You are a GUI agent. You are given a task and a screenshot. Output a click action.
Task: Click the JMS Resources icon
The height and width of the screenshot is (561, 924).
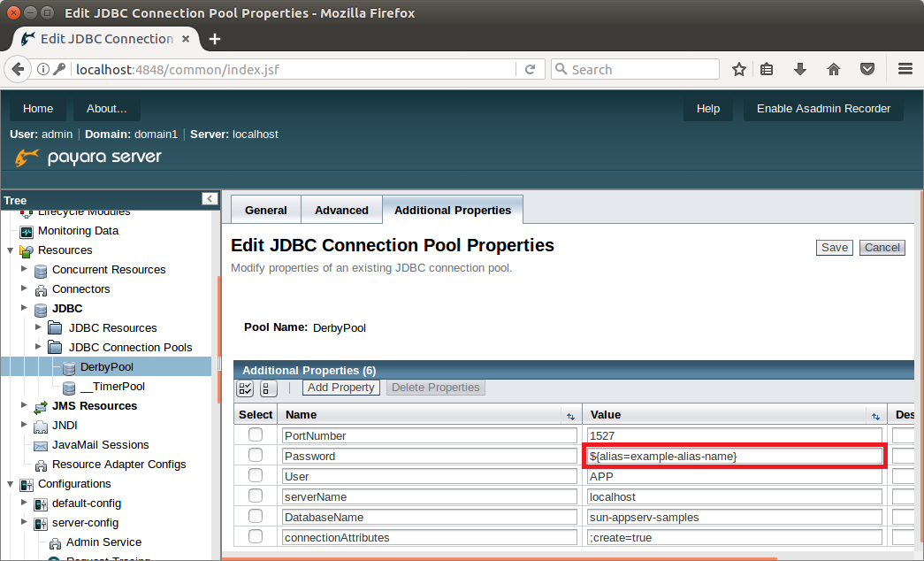(x=41, y=407)
